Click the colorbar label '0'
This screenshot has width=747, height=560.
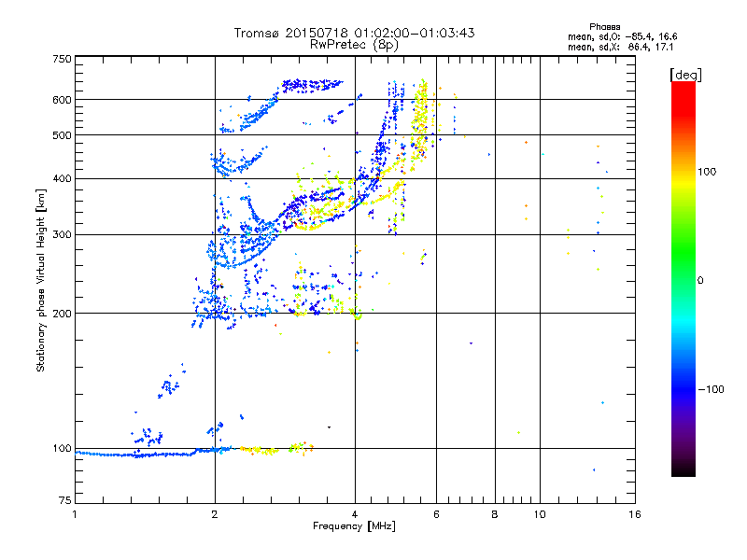[x=700, y=281]
